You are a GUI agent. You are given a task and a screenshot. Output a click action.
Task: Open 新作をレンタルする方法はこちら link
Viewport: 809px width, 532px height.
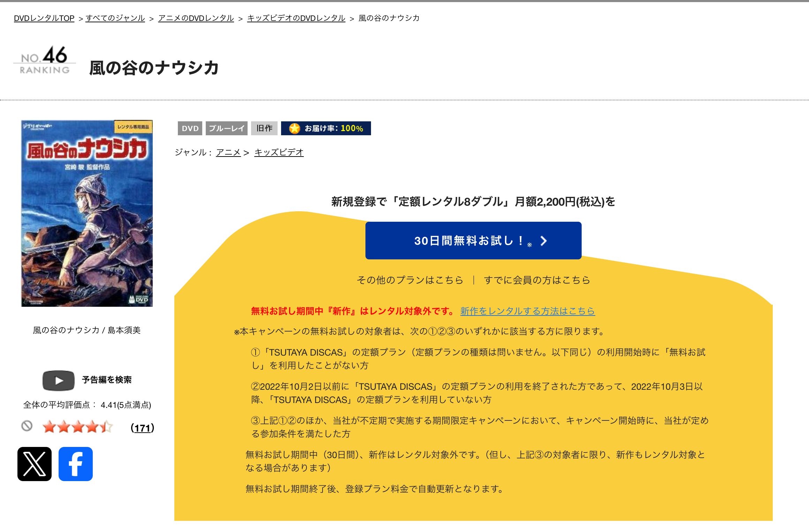click(528, 311)
